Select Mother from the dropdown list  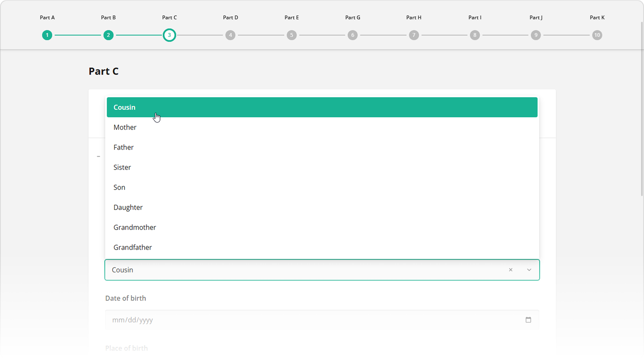pyautogui.click(x=125, y=127)
